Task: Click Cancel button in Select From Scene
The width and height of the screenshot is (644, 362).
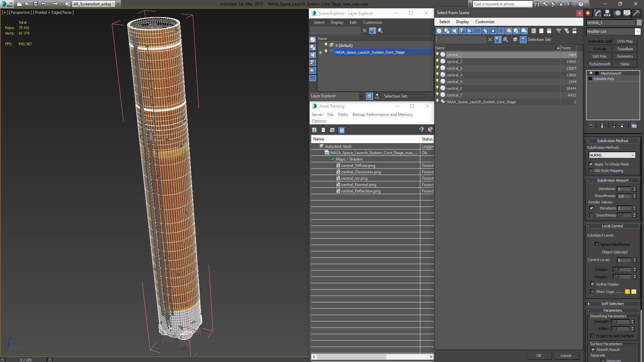Action: pyautogui.click(x=566, y=356)
